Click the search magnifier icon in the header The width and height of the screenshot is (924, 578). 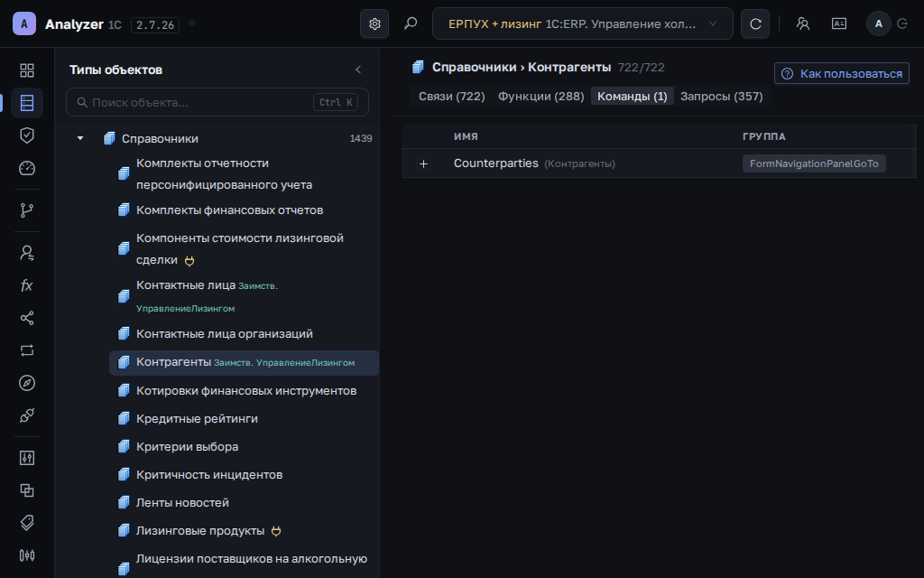(x=411, y=23)
